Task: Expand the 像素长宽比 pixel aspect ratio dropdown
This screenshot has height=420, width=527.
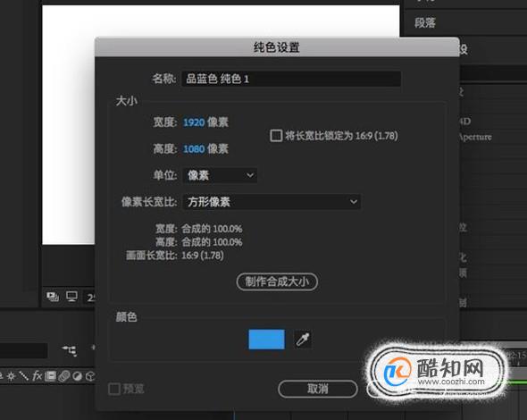Action: pos(272,202)
